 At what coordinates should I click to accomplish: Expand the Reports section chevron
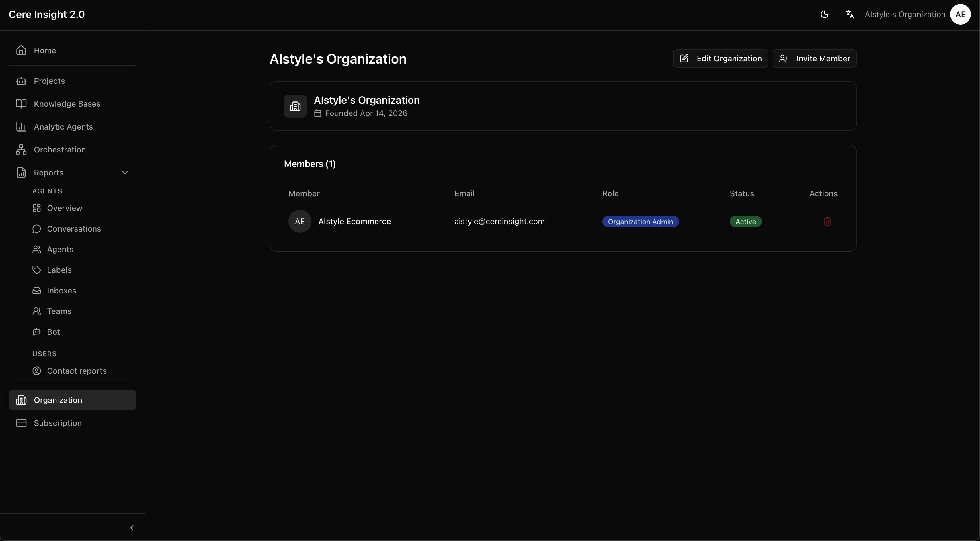tap(125, 172)
